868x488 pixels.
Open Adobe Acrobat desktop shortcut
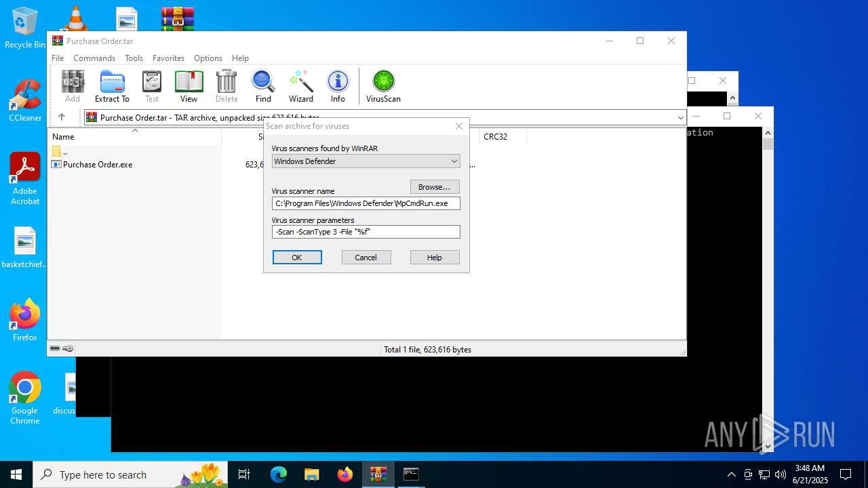25,179
